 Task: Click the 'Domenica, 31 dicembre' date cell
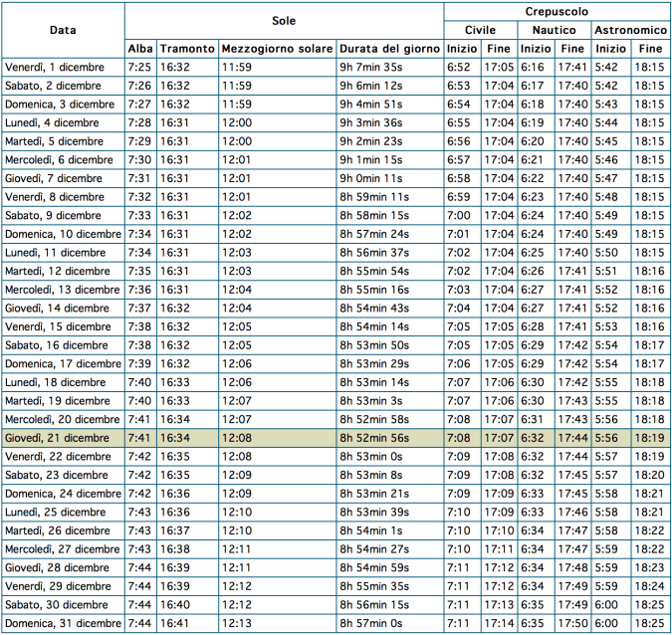[64, 623]
